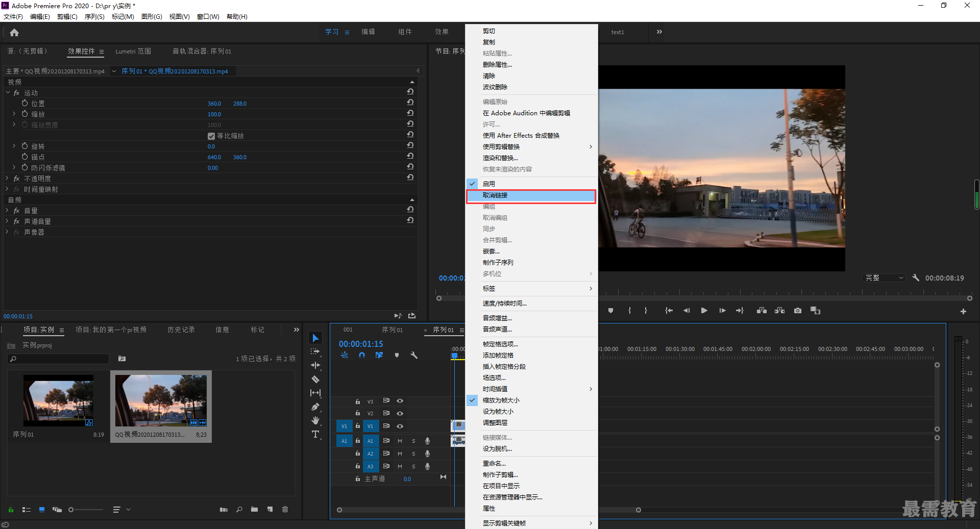Image resolution: width=980 pixels, height=529 pixels.
Task: Switch project panel to list view
Action: point(27,509)
